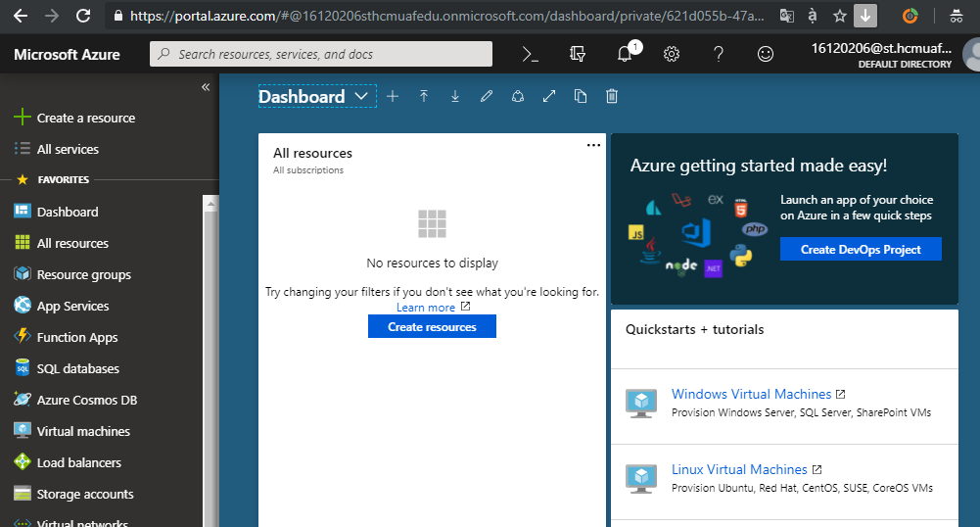Click Microsoft Azure home logo text
The height and width of the screenshot is (527, 980).
pyautogui.click(x=67, y=55)
